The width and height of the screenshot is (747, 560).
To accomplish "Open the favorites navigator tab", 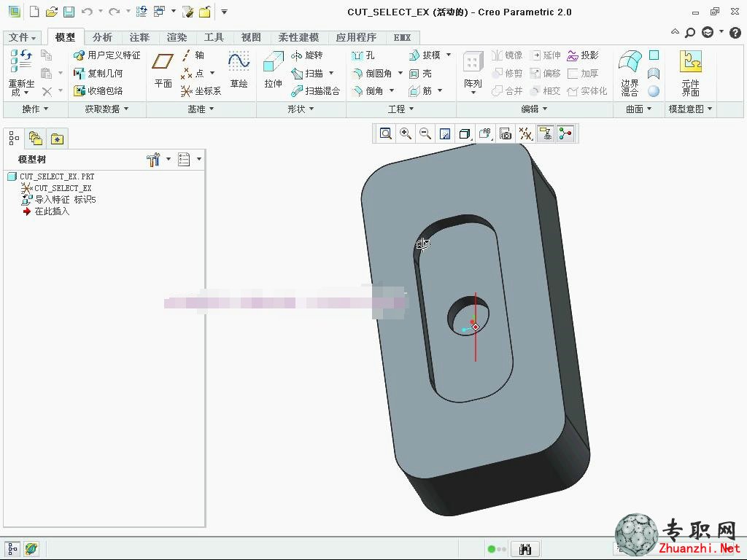I will [x=57, y=139].
